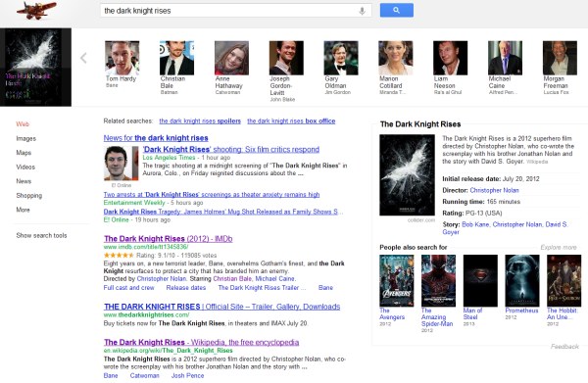Expand the More search categories menu

tap(23, 210)
